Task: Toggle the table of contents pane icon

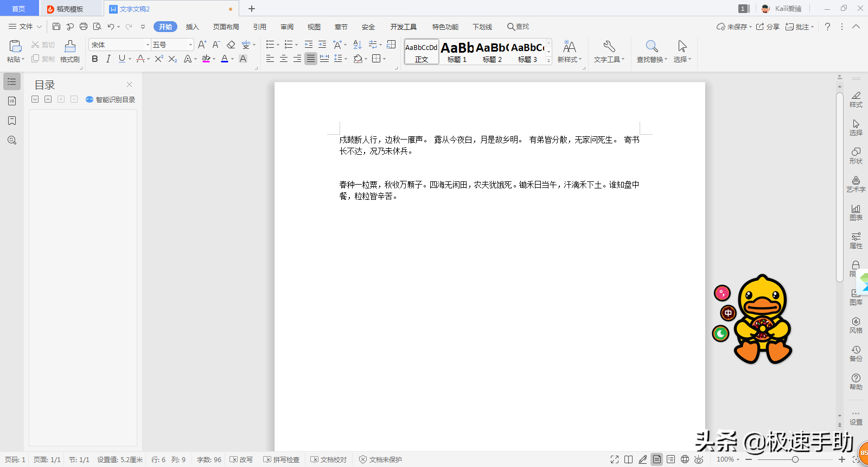Action: (12, 81)
